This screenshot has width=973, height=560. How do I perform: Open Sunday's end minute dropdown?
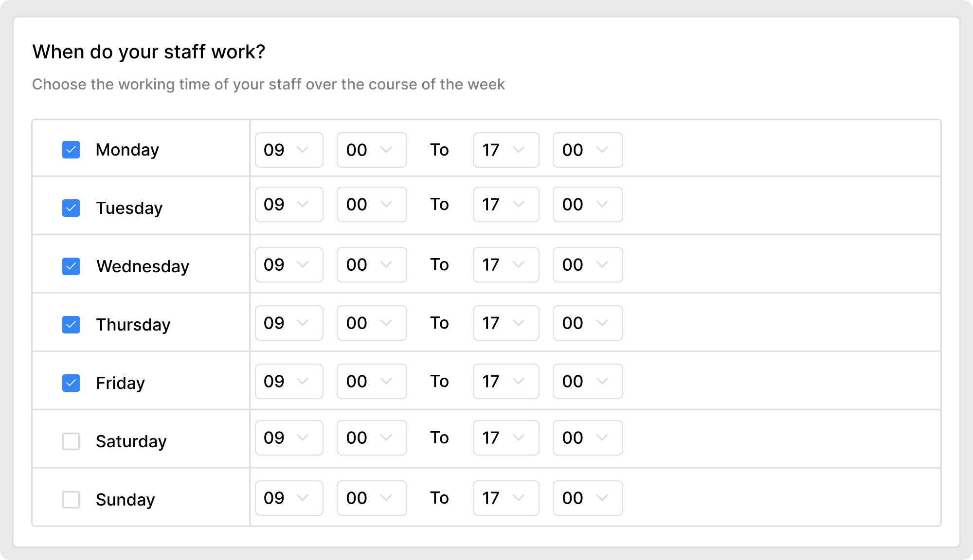(x=587, y=498)
